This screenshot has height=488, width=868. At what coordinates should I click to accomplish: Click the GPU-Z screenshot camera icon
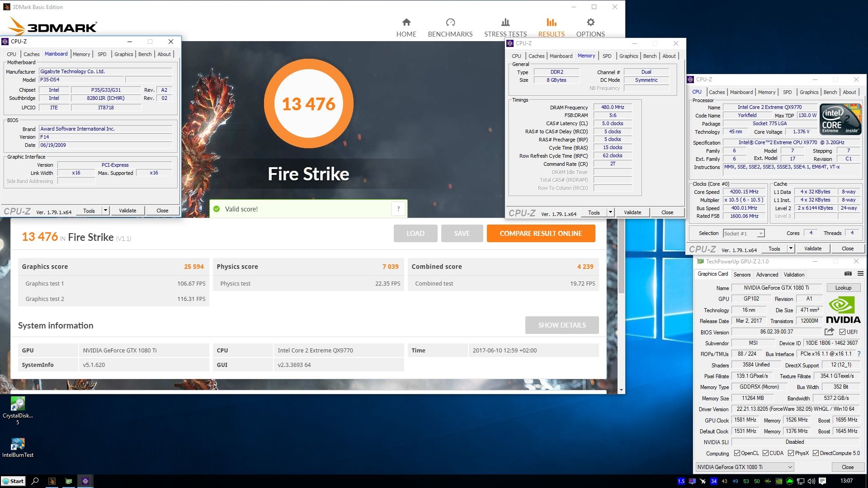(x=848, y=274)
